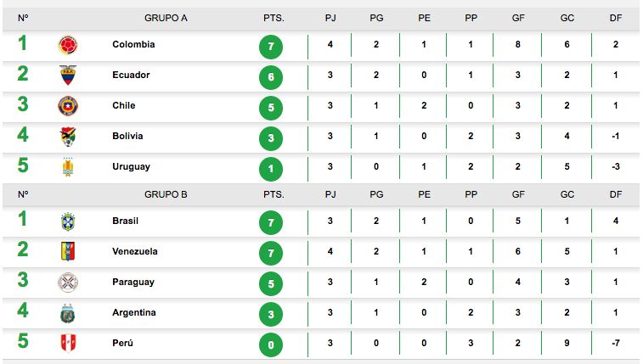
Task: Click the Ecuador federation crest icon
Action: tap(68, 75)
